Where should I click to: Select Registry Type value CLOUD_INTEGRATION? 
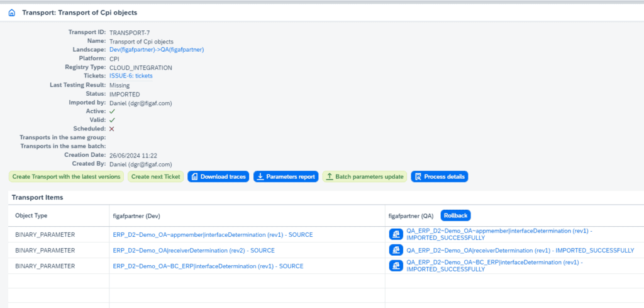pos(141,67)
